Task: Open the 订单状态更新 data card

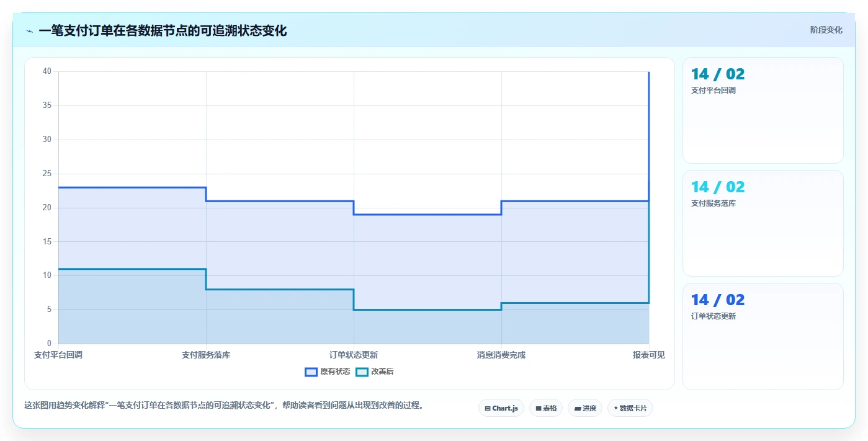Action: (x=763, y=337)
